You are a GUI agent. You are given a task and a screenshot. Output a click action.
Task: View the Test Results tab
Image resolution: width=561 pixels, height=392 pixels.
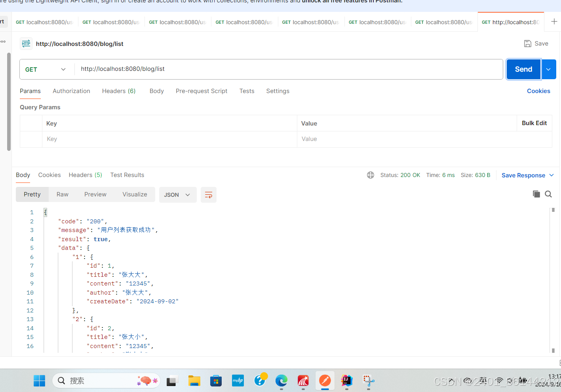coord(127,175)
